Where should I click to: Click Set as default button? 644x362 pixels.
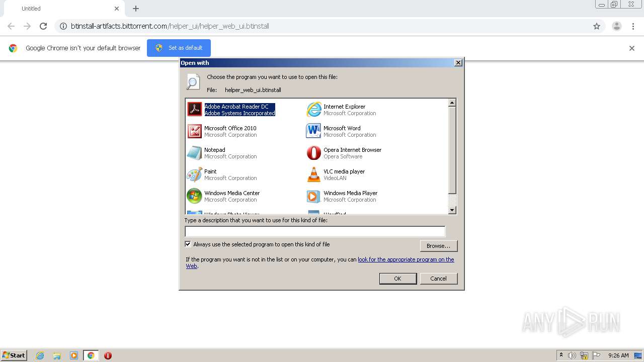[x=179, y=48]
